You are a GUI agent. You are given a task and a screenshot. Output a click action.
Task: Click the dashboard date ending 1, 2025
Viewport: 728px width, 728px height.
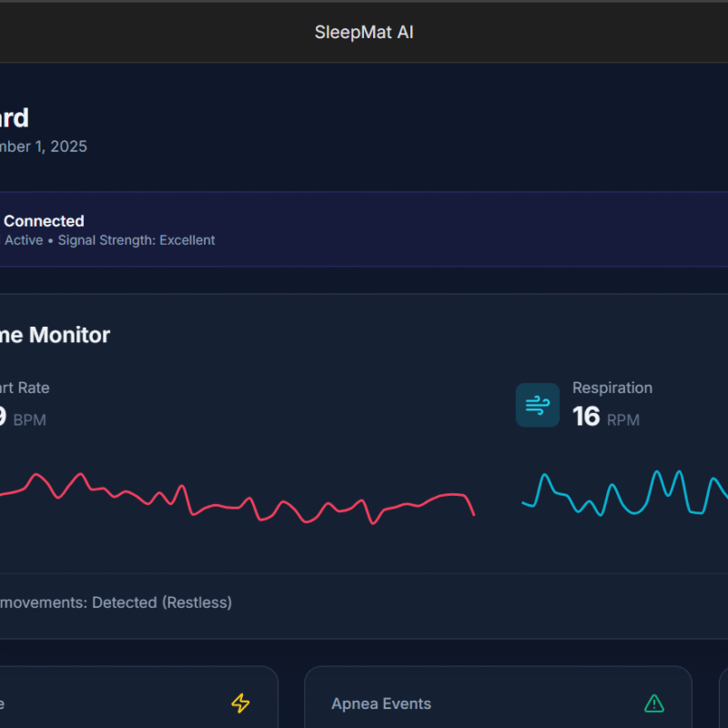click(x=44, y=147)
